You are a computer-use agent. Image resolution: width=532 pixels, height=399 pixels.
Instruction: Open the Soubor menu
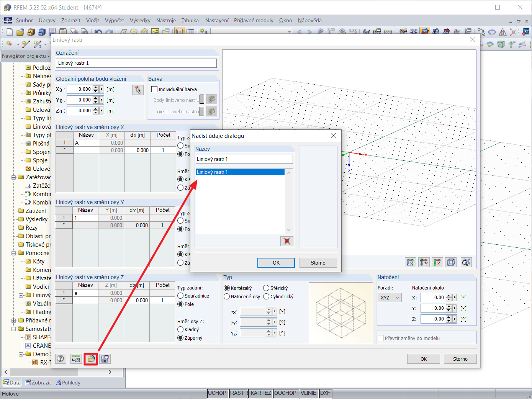[25, 20]
